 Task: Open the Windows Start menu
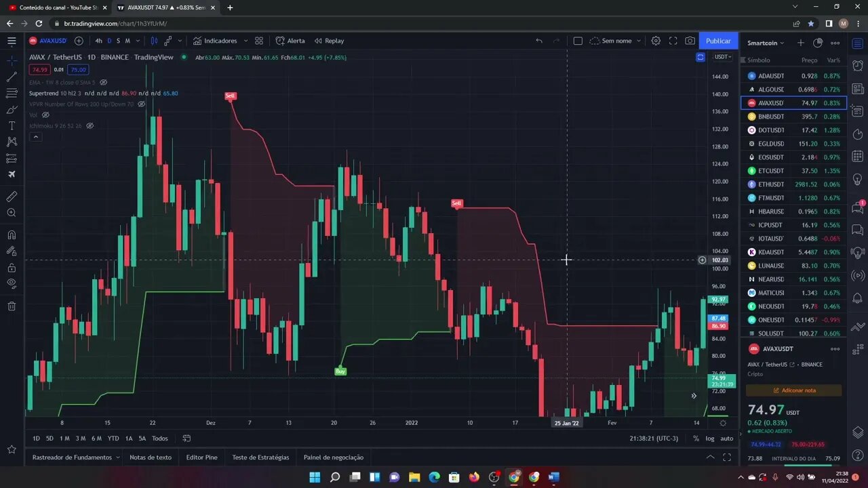tap(315, 477)
